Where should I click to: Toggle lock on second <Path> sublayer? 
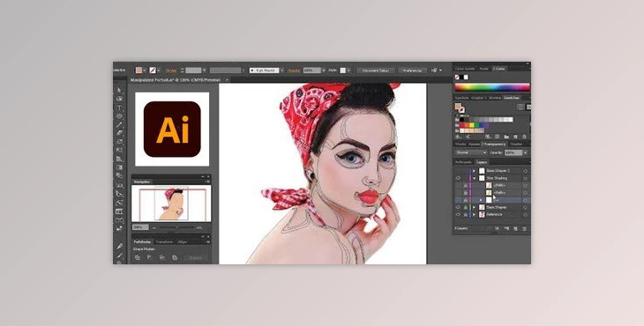coord(465,193)
